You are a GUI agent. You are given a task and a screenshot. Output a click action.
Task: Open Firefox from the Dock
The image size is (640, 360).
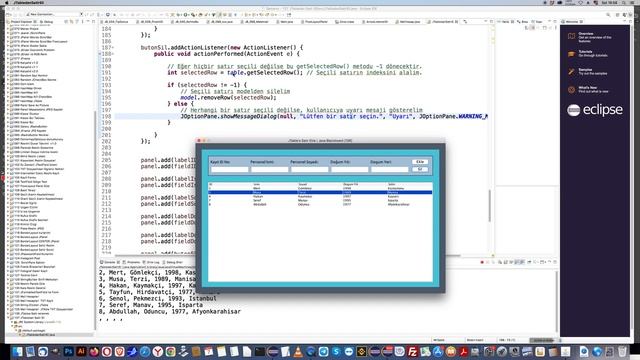click(x=94, y=351)
